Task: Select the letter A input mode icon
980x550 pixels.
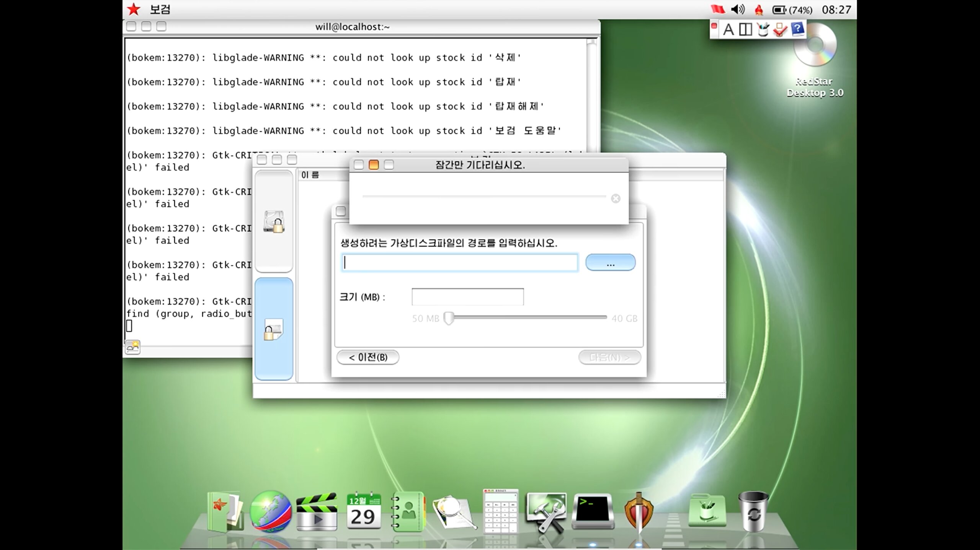Action: tap(728, 29)
